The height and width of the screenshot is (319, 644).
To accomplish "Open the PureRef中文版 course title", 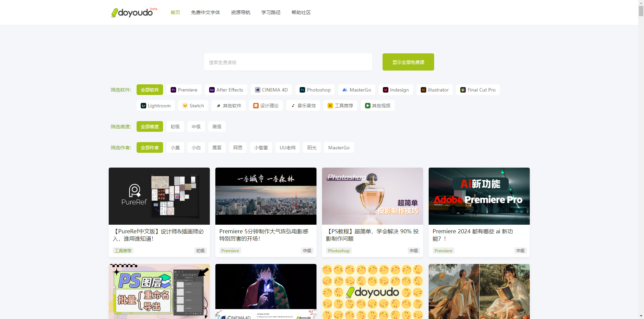I will [158, 235].
